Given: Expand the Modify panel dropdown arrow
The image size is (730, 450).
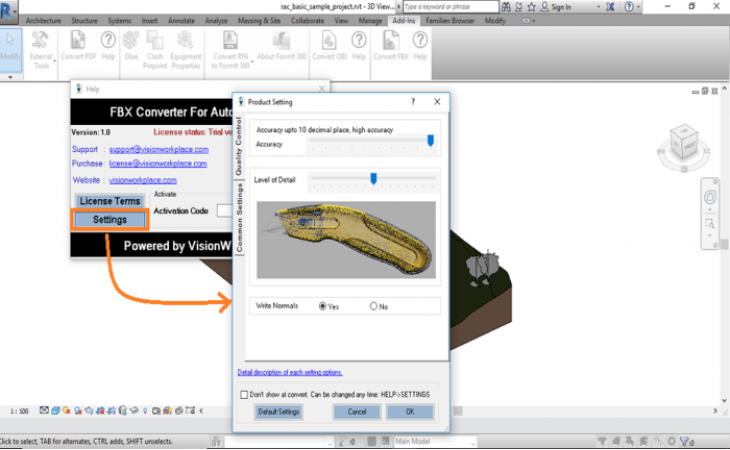Looking at the screenshot, I should (10, 77).
